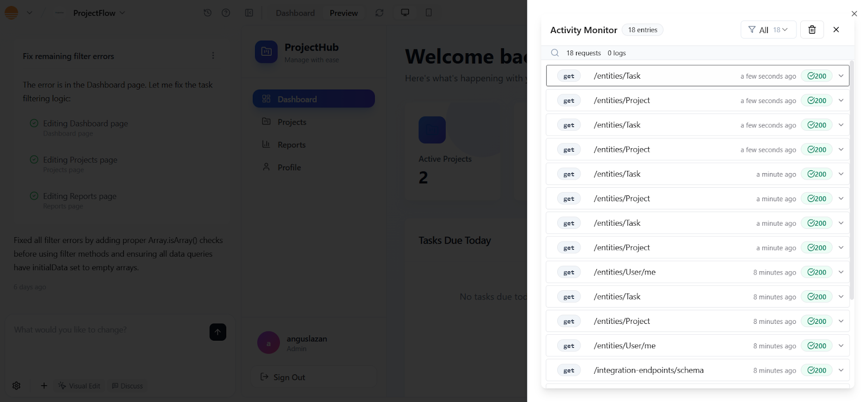The image size is (868, 402).
Task: Click the 'Active Projects' card label
Action: coord(445,159)
